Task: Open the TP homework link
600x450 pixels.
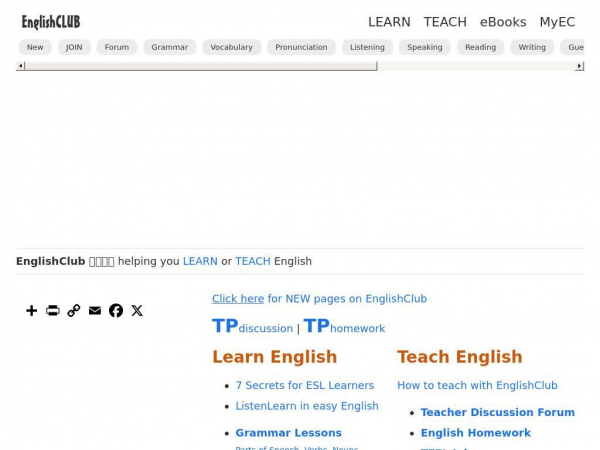Action: [344, 326]
